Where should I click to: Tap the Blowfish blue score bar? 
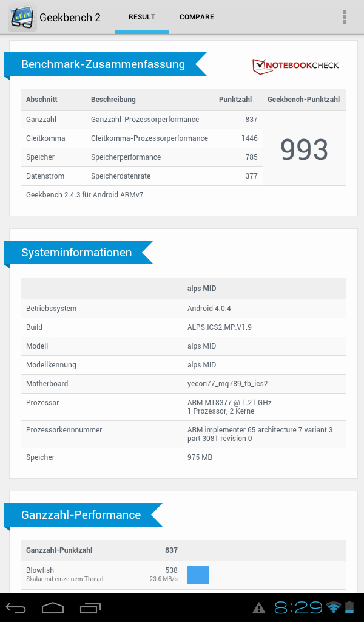tap(198, 575)
